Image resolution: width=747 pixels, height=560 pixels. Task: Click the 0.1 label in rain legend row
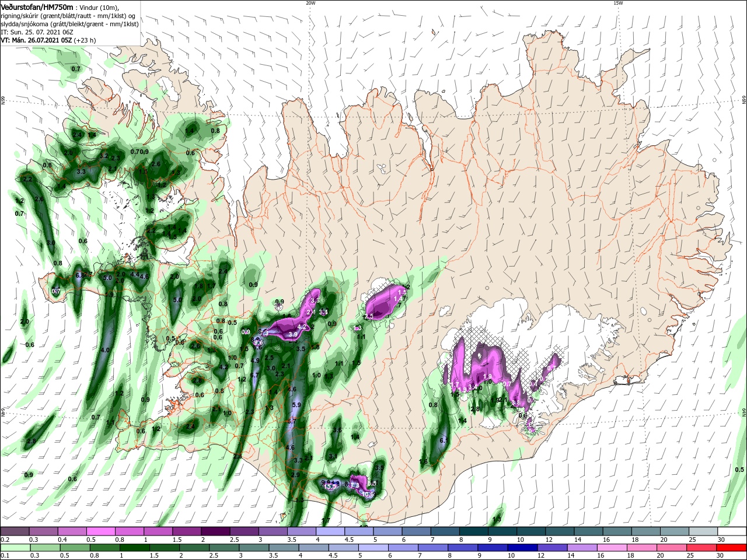tap(5, 556)
